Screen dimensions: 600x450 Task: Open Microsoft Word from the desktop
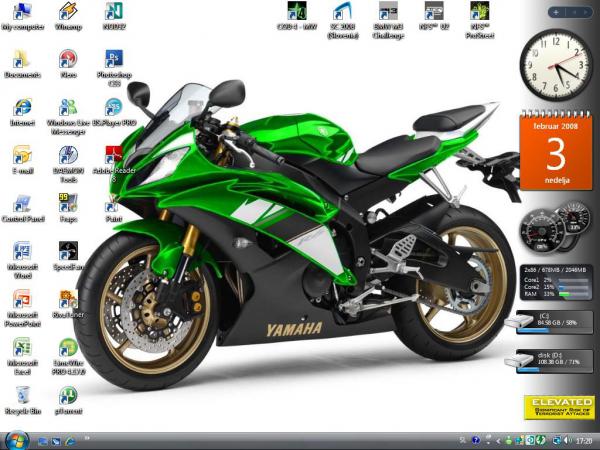21,253
